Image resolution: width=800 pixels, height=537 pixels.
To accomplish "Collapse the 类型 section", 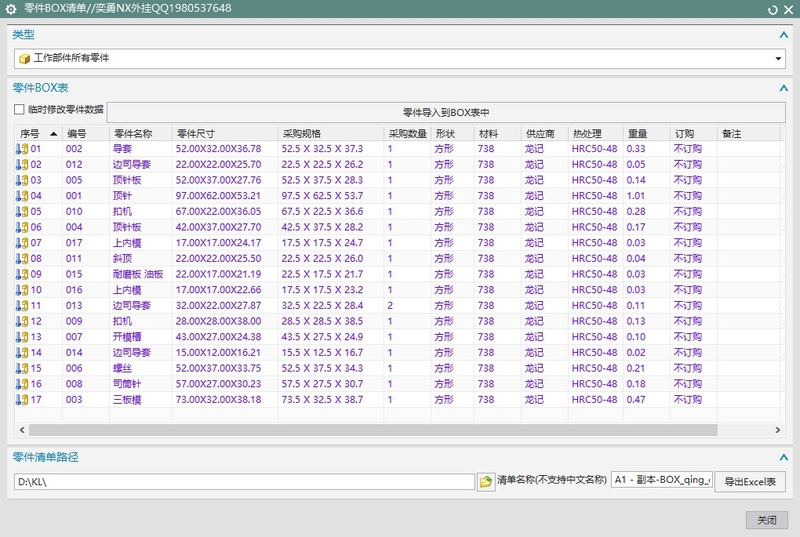I will point(784,35).
